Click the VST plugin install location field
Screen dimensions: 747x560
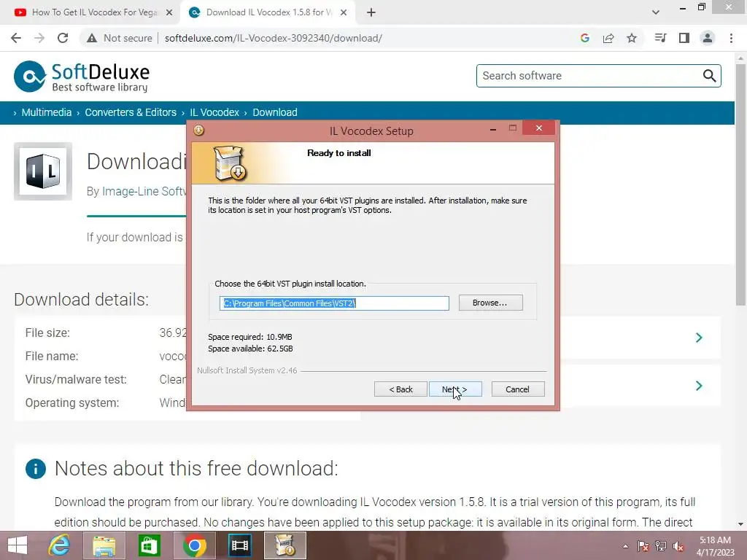pyautogui.click(x=334, y=303)
